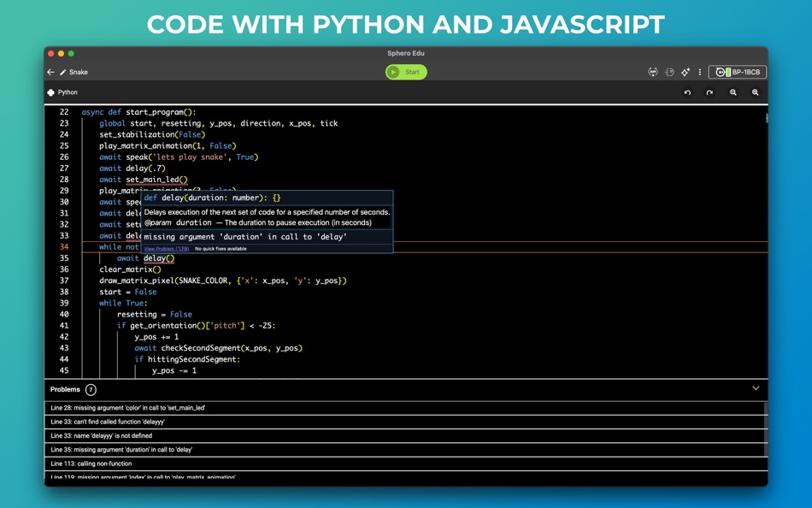
Task: Zoom out the code editor
Action: tap(733, 92)
